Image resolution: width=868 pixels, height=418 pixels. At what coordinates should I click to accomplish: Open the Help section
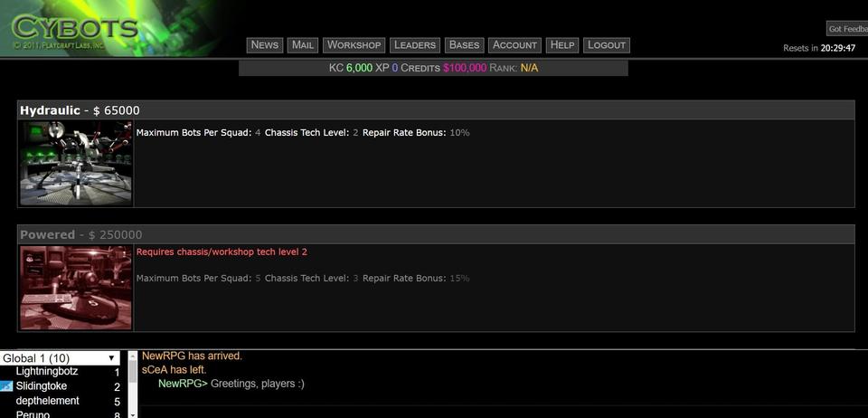(561, 45)
